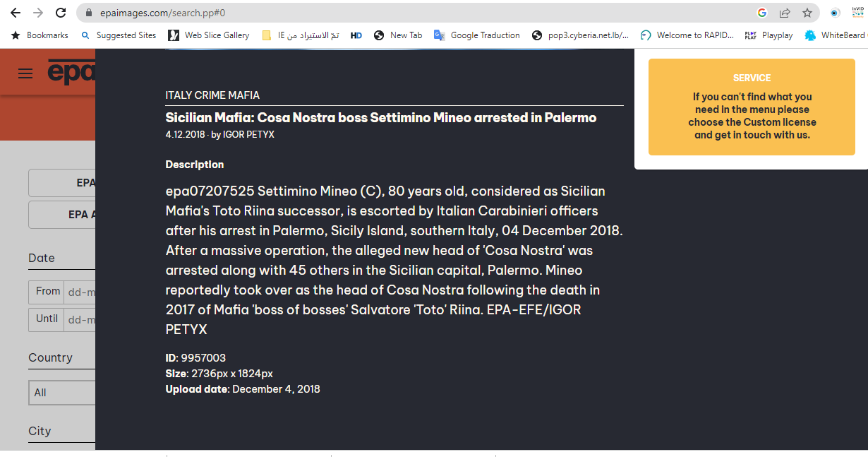Click the site padlock icon
Screen dimensions: 868x457
[89, 13]
